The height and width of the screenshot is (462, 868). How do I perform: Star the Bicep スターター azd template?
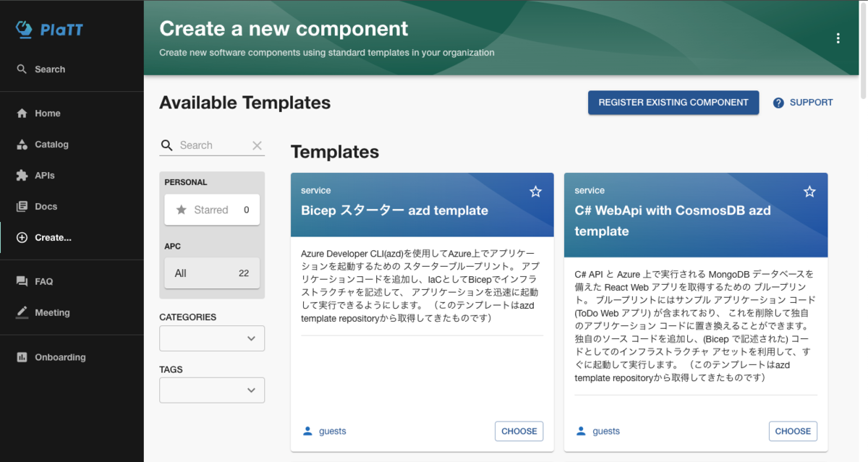coord(536,192)
